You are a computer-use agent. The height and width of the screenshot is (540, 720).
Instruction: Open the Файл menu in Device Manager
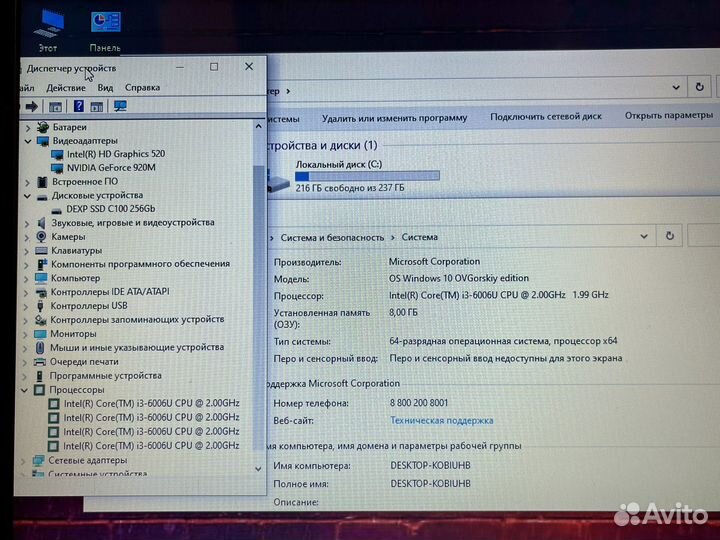point(26,88)
